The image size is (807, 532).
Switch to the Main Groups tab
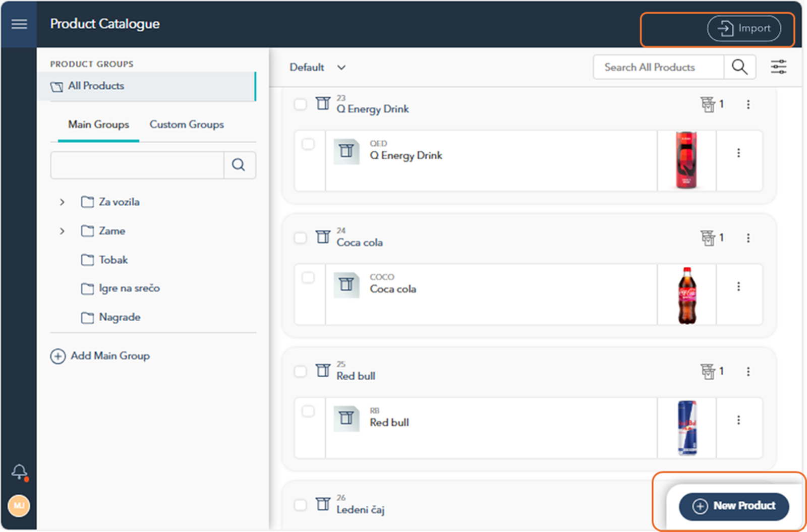pos(98,125)
